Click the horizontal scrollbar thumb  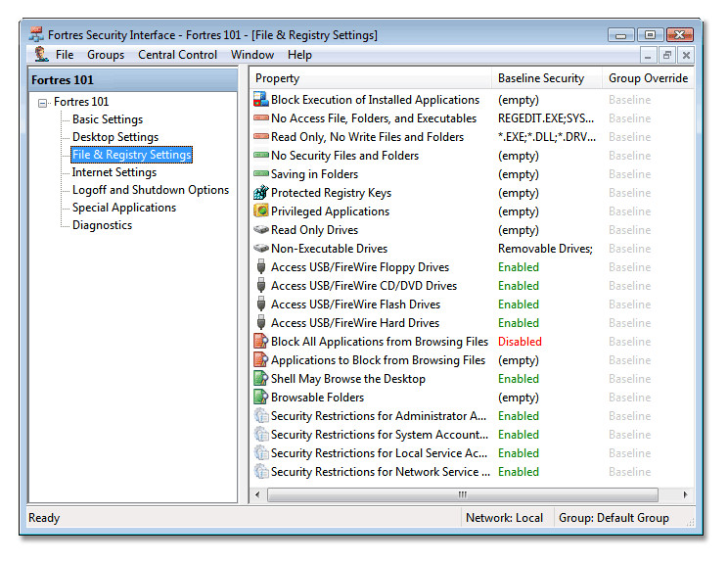[463, 494]
